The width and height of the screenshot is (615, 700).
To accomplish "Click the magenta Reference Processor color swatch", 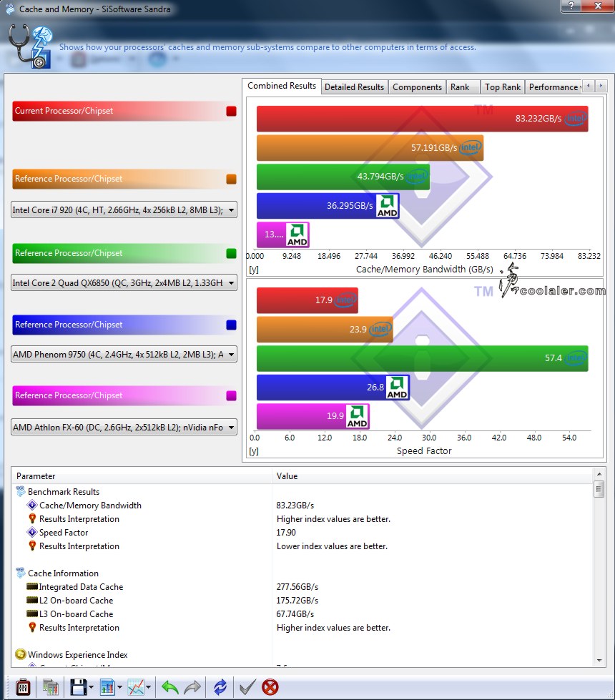I will 232,395.
